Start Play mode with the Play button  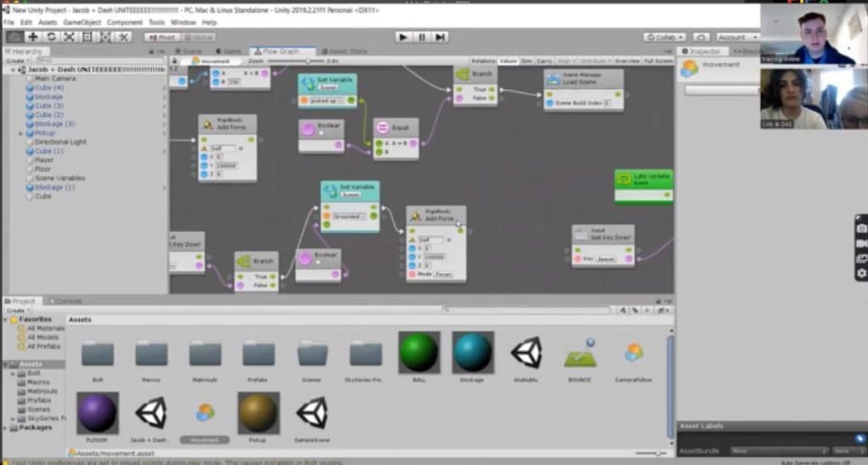(x=403, y=36)
